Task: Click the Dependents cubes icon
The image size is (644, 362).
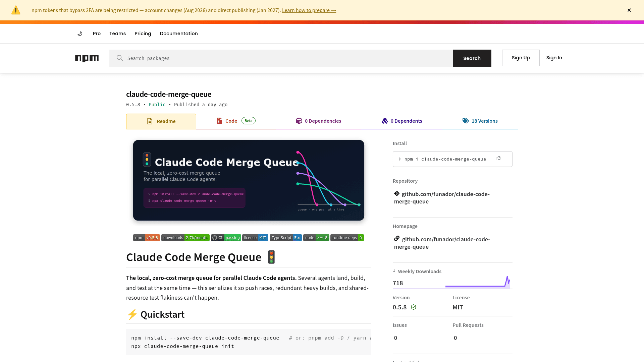Action: point(385,121)
